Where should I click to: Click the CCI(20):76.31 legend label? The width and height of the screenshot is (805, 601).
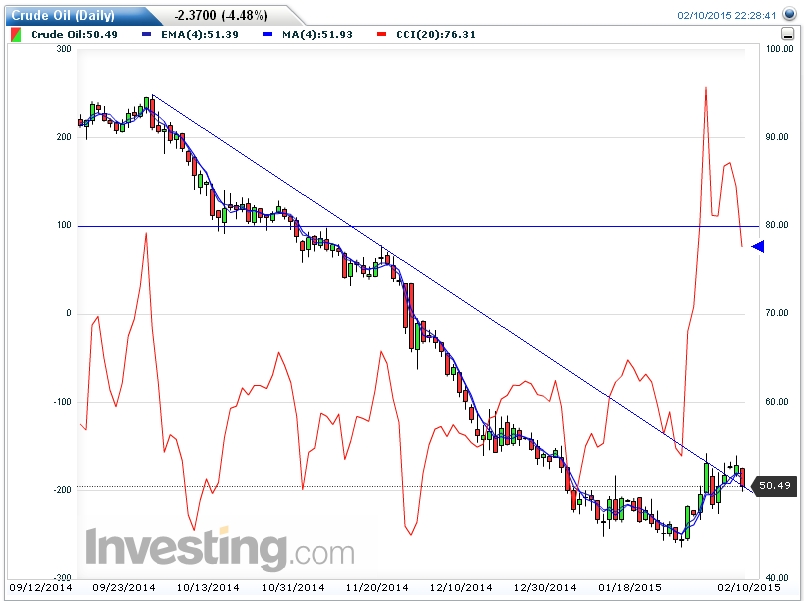point(436,34)
